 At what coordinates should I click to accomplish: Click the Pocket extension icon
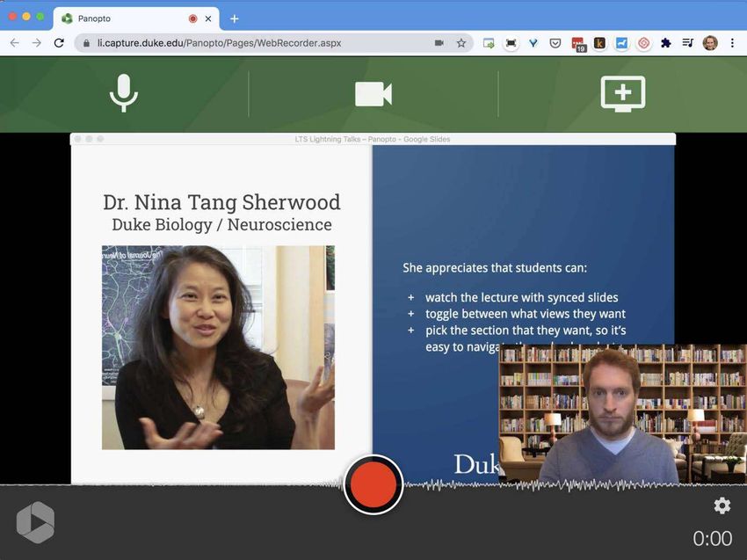pyautogui.click(x=555, y=43)
